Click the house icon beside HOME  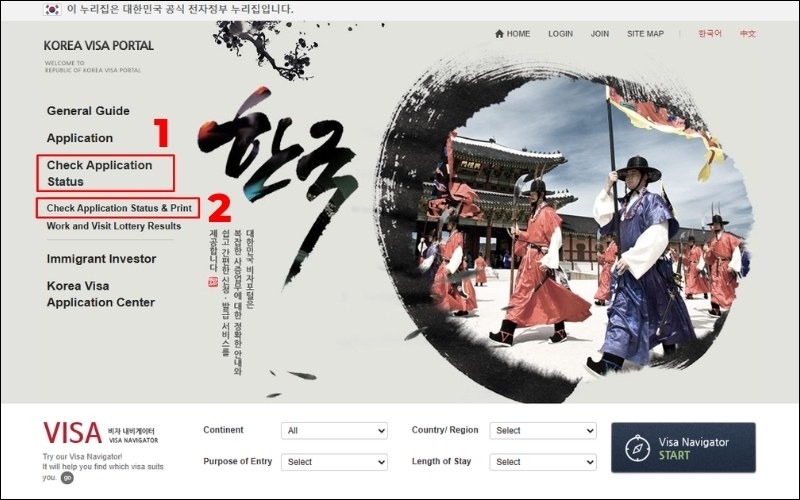point(499,34)
